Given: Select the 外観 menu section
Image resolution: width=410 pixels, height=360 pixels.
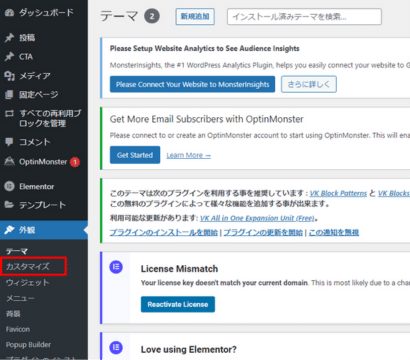Looking at the screenshot, I should point(44,230).
